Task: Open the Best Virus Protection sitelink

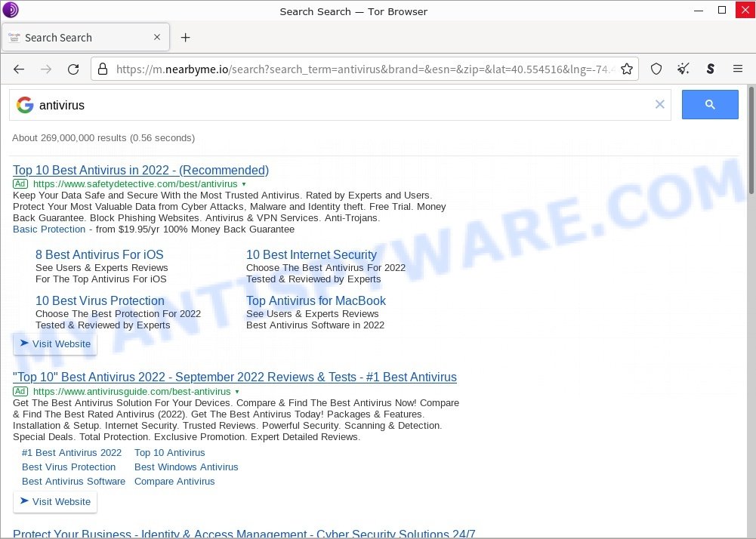Action: [x=69, y=467]
